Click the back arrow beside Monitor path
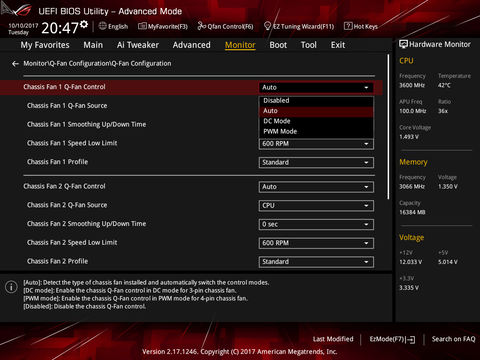480x360 pixels. pos(15,64)
